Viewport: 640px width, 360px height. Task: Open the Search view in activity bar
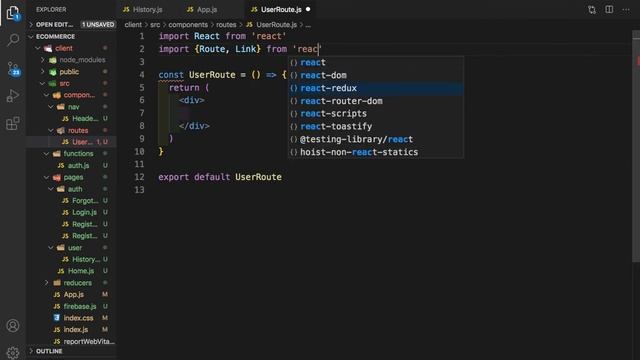pyautogui.click(x=13, y=40)
